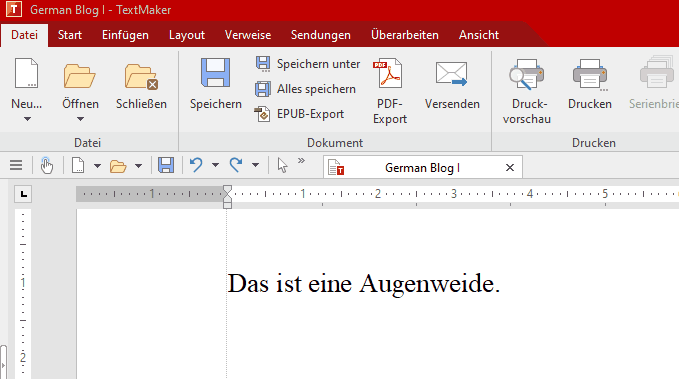
Task: Click the quick toolbar save disk icon
Action: pyautogui.click(x=166, y=165)
